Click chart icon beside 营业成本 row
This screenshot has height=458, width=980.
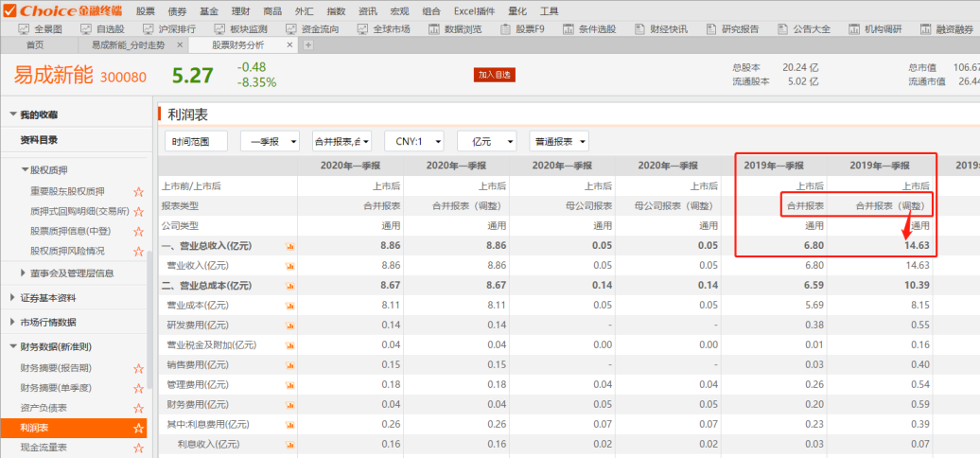(289, 306)
